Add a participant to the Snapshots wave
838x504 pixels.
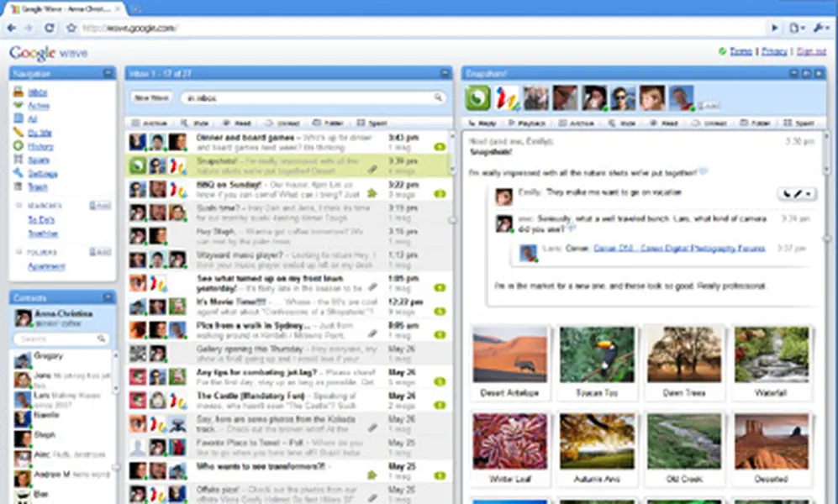click(x=709, y=105)
